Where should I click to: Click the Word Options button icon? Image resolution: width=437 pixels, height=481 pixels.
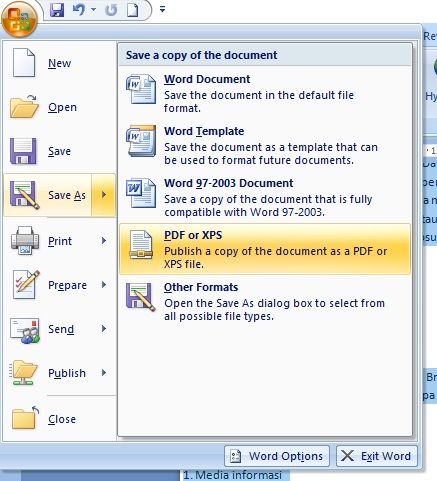(x=236, y=456)
